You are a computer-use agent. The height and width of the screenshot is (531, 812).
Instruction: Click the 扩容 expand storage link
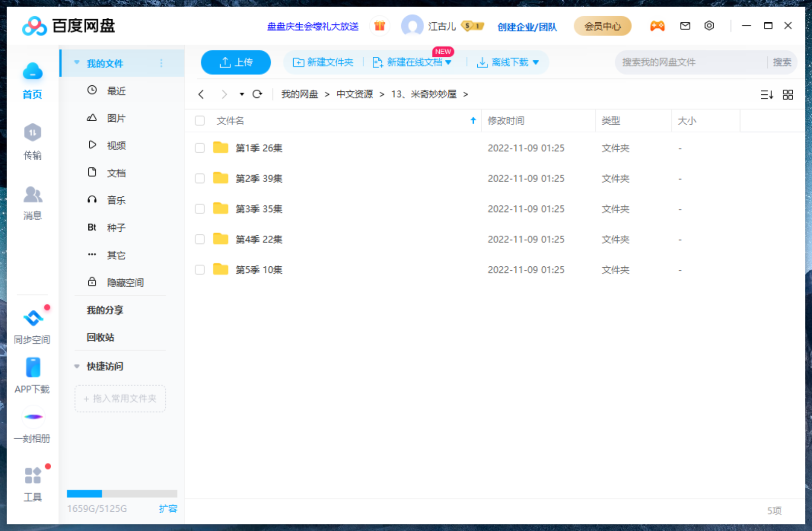tap(168, 509)
